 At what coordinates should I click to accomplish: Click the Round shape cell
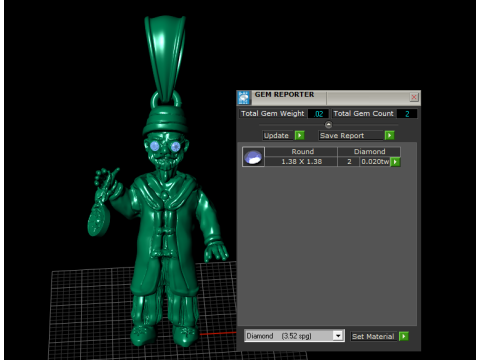click(302, 152)
